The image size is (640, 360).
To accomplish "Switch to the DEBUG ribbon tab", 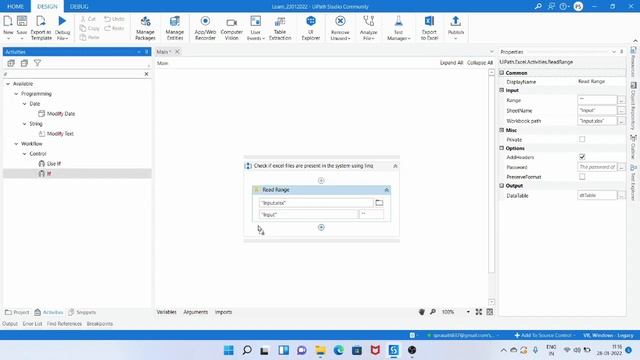I will pos(79,7).
